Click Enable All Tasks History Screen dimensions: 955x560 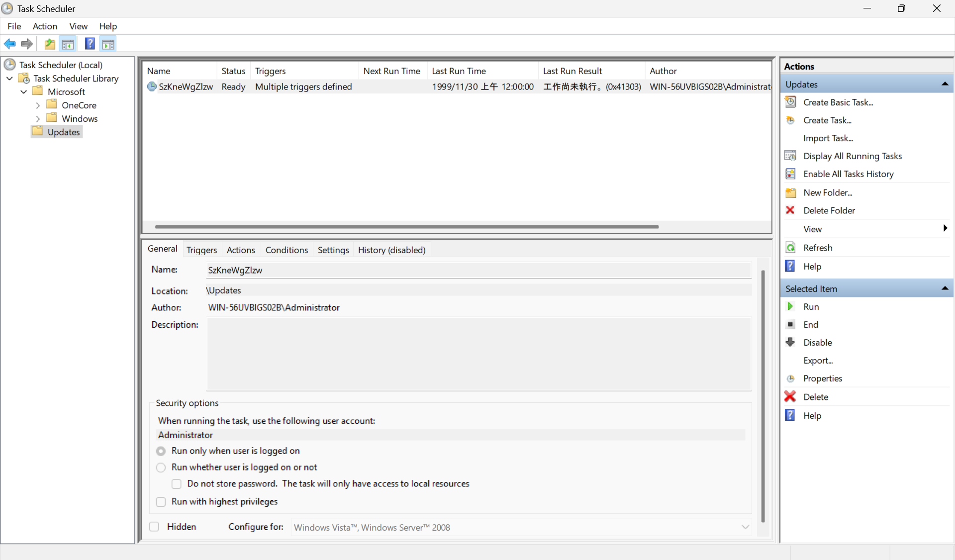coord(848,174)
